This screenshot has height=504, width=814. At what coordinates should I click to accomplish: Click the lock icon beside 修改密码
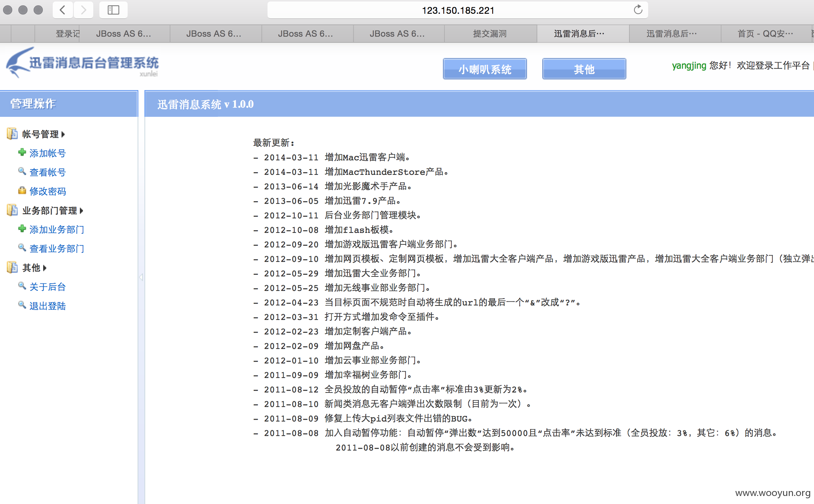pyautogui.click(x=22, y=191)
